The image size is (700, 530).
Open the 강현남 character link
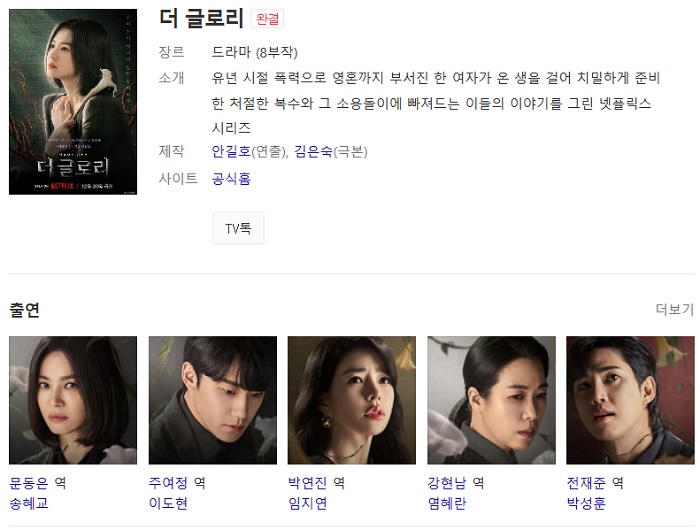[447, 483]
